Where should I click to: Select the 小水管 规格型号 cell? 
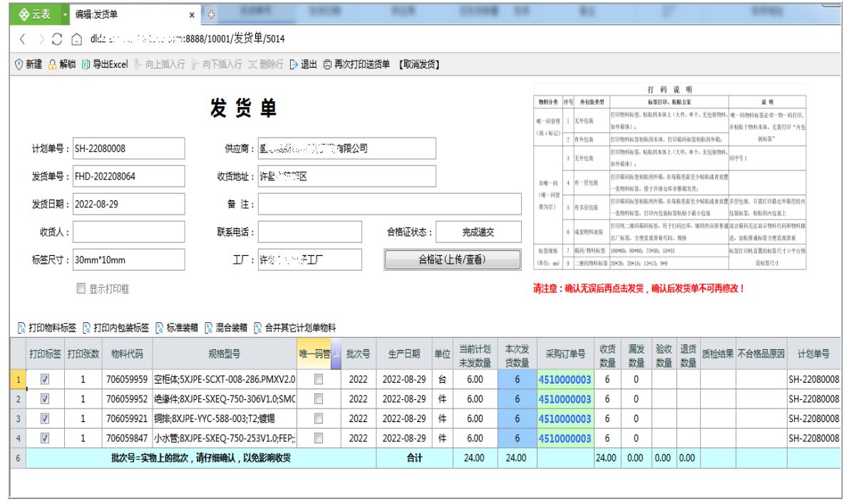tap(225, 438)
